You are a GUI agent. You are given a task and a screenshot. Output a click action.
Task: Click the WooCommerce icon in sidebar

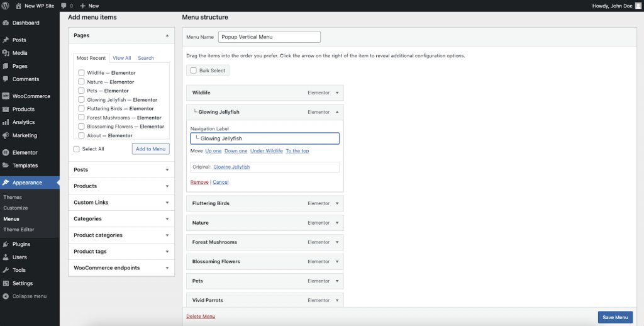(x=6, y=96)
